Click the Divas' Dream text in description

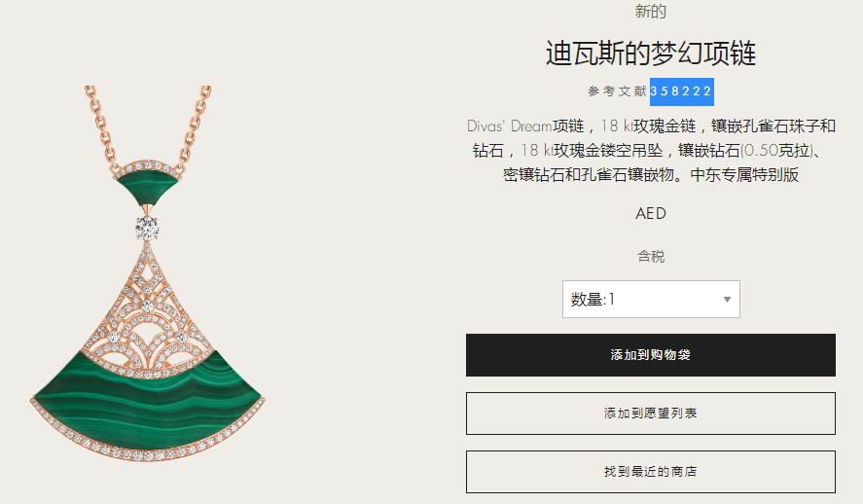tap(509, 126)
